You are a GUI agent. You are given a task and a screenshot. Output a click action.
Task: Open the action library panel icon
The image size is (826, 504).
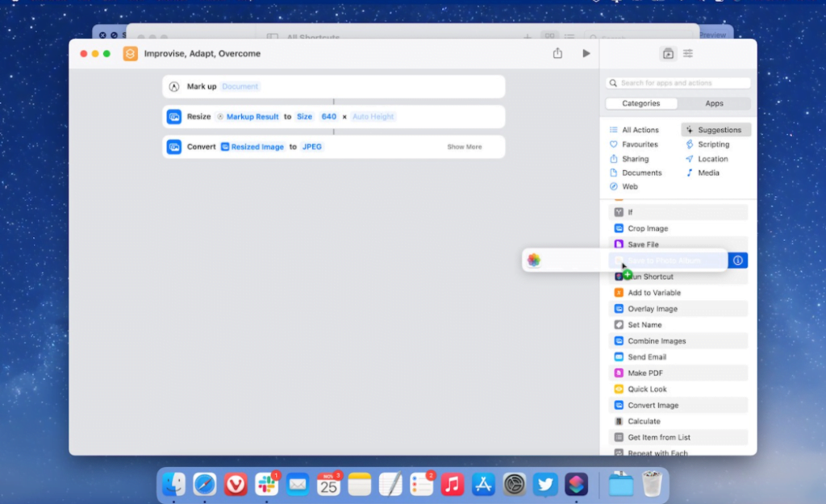668,52
